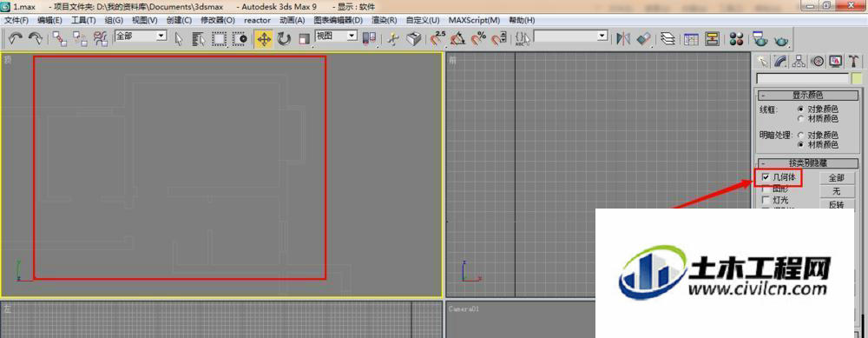
Task: Switch to the Utilities hammer tab
Action: (x=854, y=61)
